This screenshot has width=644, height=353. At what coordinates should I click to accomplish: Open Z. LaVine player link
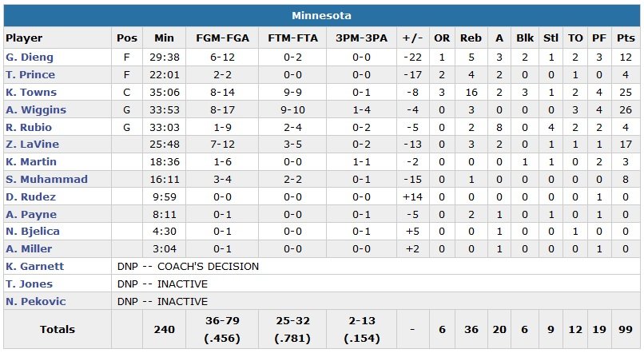pyautogui.click(x=28, y=145)
